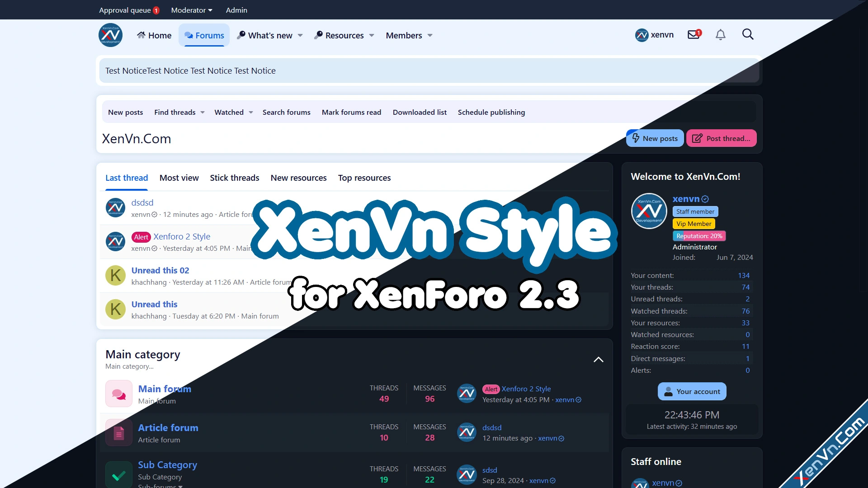Click Main forum's speech bubble icon
This screenshot has width=868, height=488.
tap(118, 394)
